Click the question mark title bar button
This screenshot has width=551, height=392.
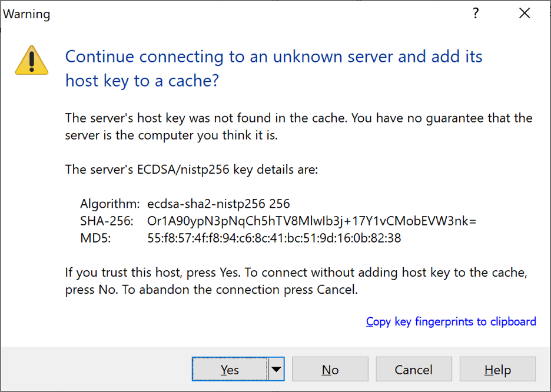point(476,14)
